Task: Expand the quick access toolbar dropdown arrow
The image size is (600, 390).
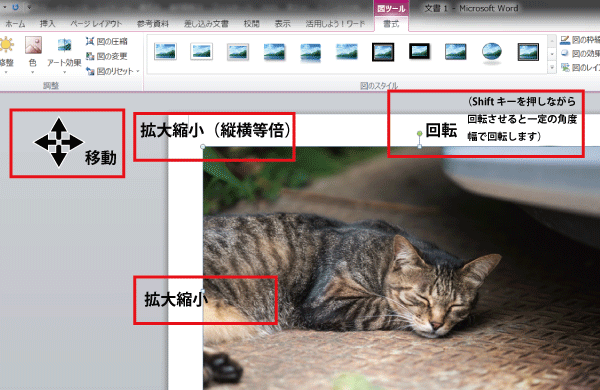Action: tap(29, 7)
